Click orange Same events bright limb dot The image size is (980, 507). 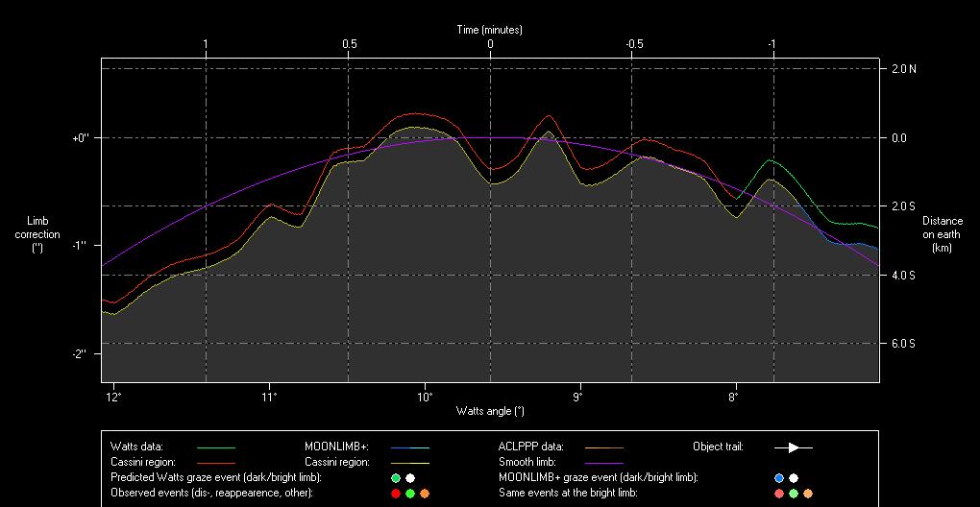[x=808, y=493]
